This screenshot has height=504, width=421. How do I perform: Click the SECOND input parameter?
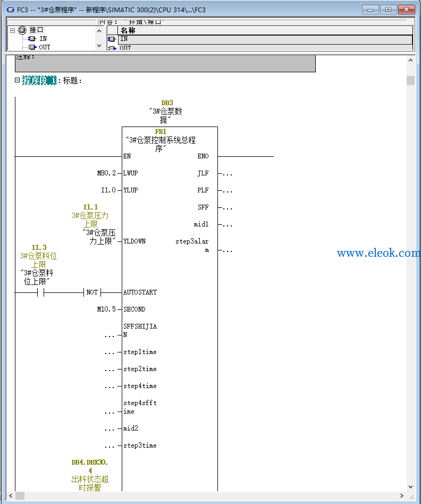click(x=134, y=309)
